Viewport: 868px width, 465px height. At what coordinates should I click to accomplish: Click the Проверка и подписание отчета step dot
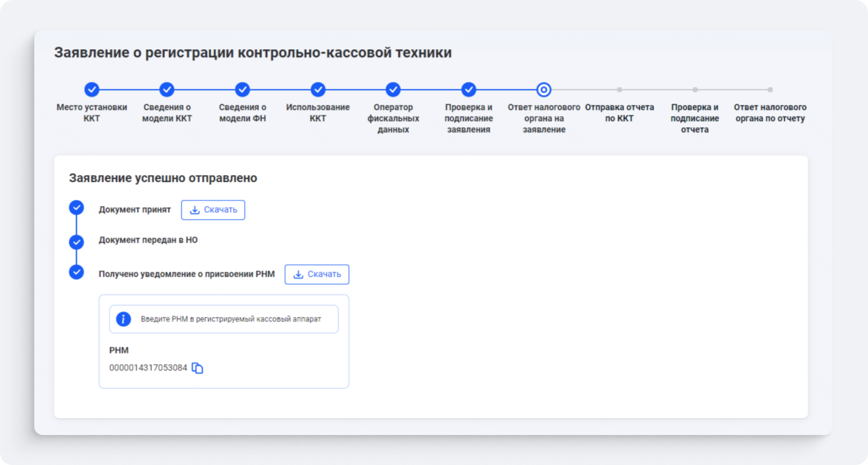tap(695, 90)
